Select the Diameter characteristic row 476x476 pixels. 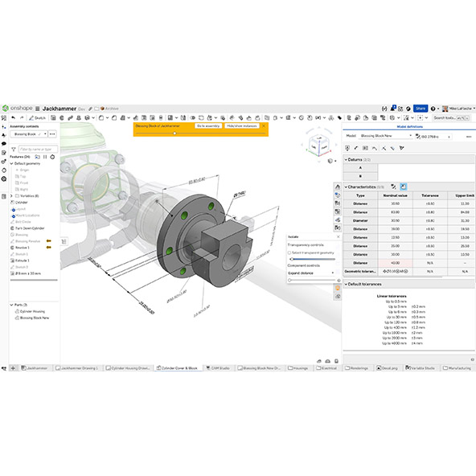point(409,220)
